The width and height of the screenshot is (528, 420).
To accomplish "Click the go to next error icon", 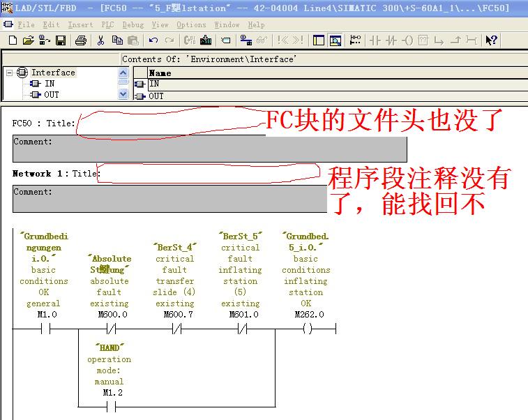I will pyautogui.click(x=298, y=40).
